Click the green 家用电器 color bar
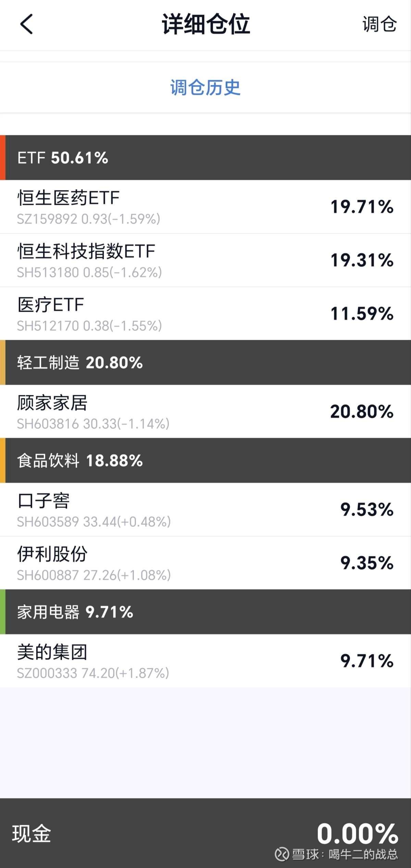The height and width of the screenshot is (868, 411). coord(3,612)
